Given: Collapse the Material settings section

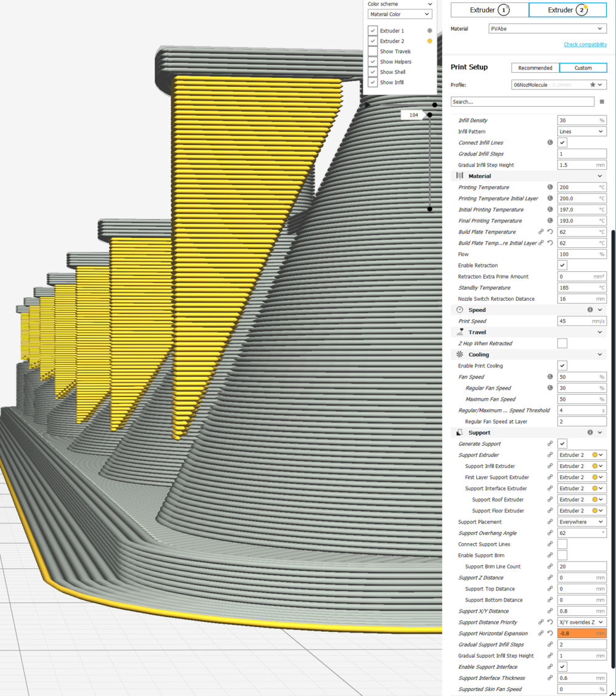Looking at the screenshot, I should pos(600,176).
